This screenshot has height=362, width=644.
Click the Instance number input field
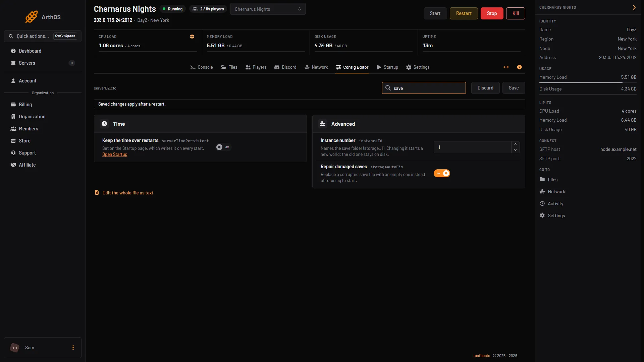coord(472,147)
